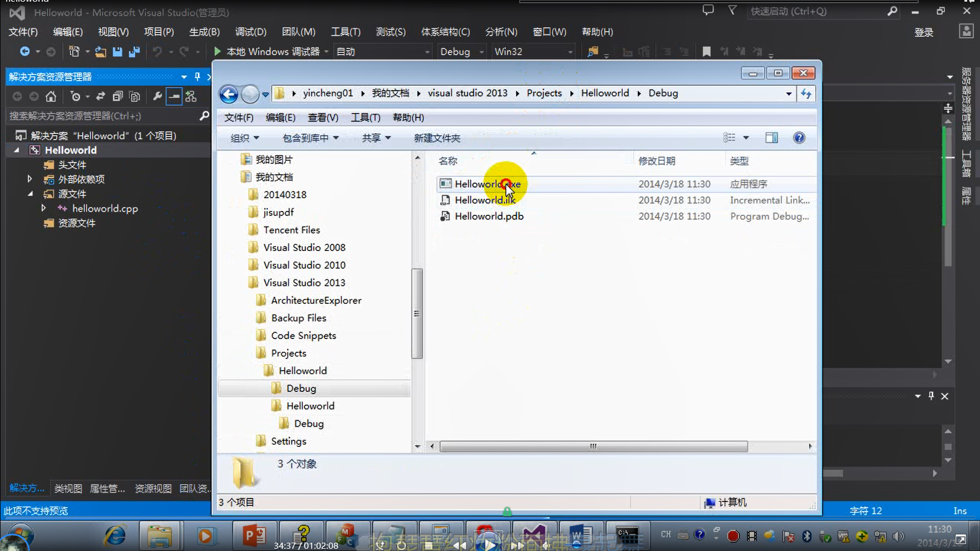Toggle the pin on Solution Explorer panel
This screenshot has height=551, width=980.
(x=197, y=76)
